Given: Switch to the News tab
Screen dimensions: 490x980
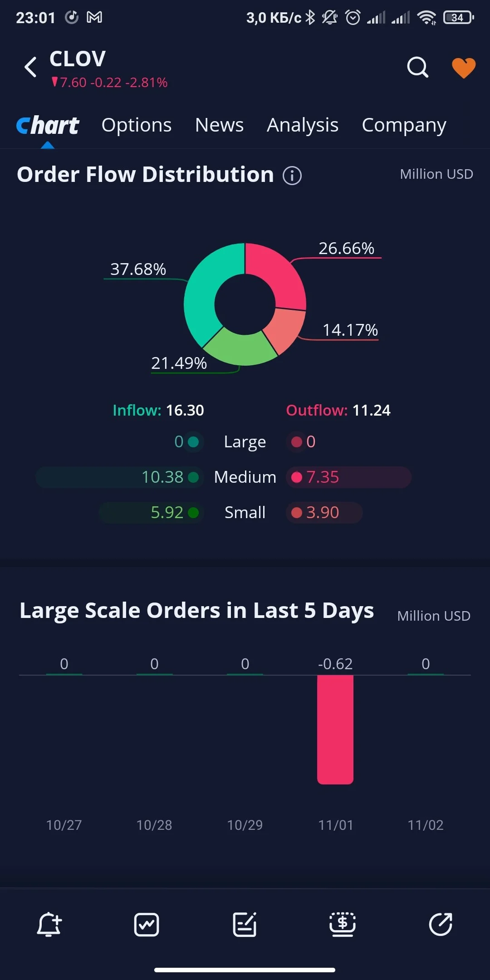Looking at the screenshot, I should point(219,125).
